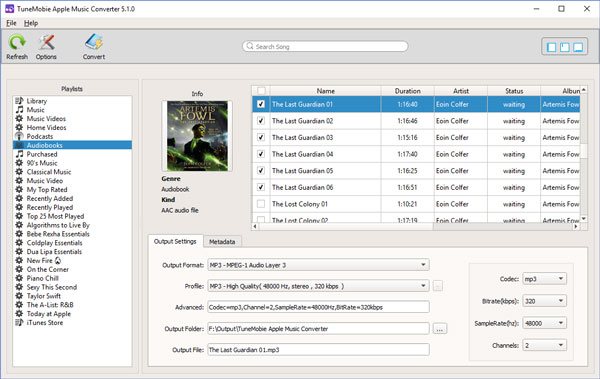Open the Codec dropdown

(545, 279)
